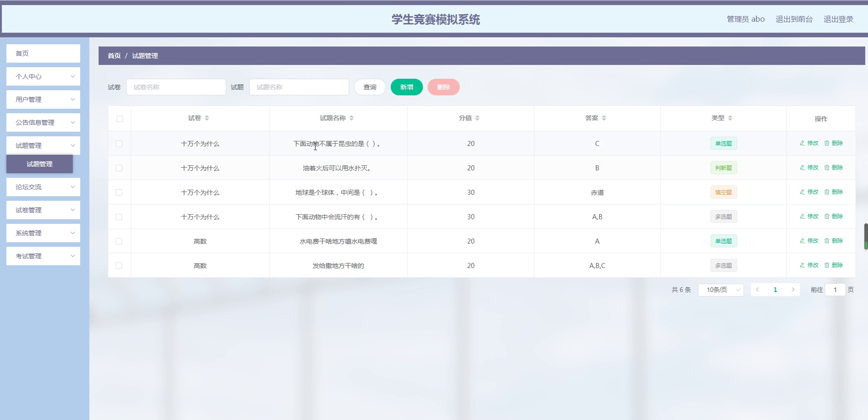Click answer cell 赤道

tap(597, 192)
